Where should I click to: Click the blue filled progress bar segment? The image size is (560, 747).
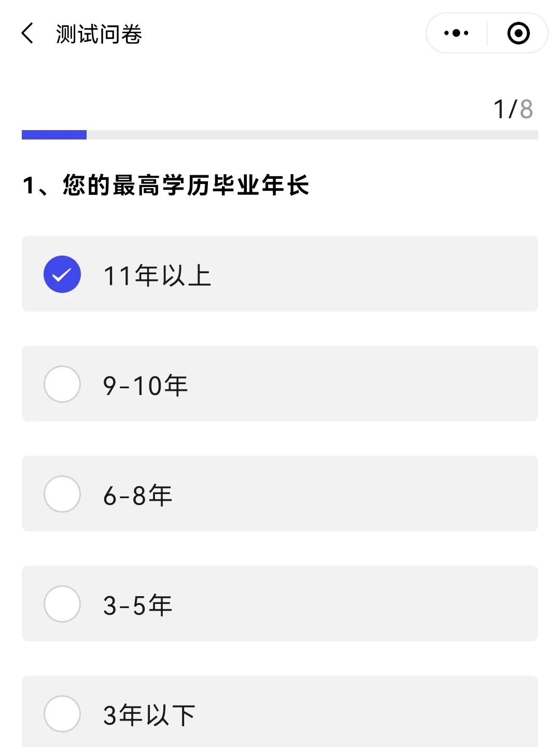[x=54, y=135]
